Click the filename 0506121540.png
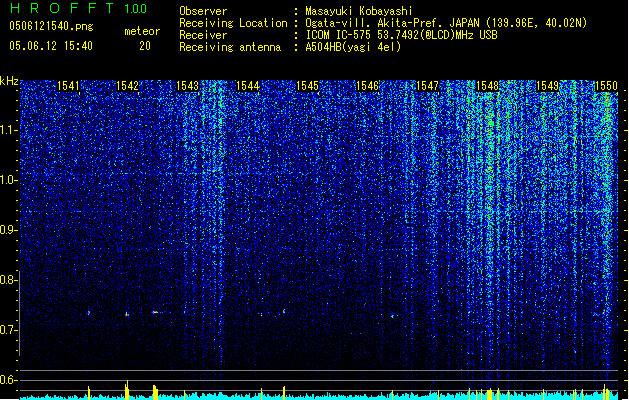The width and height of the screenshot is (629, 400). (x=51, y=26)
